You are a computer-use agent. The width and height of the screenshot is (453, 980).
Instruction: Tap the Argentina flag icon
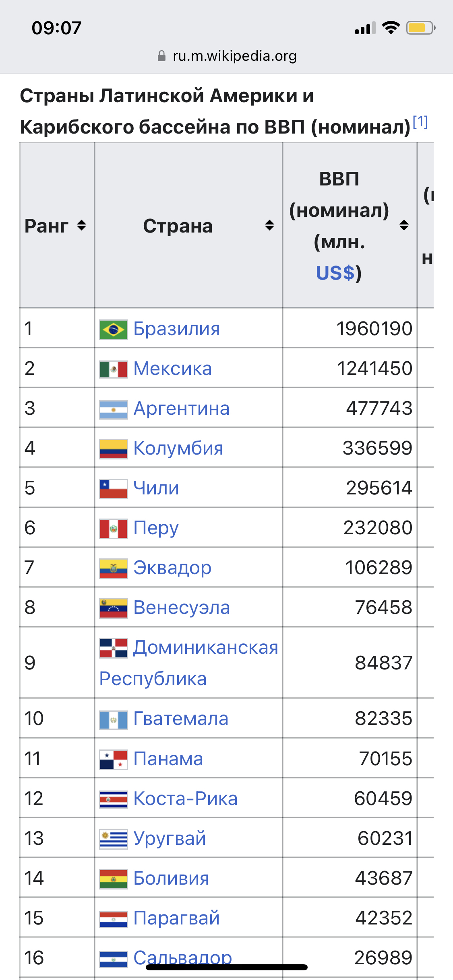(114, 410)
